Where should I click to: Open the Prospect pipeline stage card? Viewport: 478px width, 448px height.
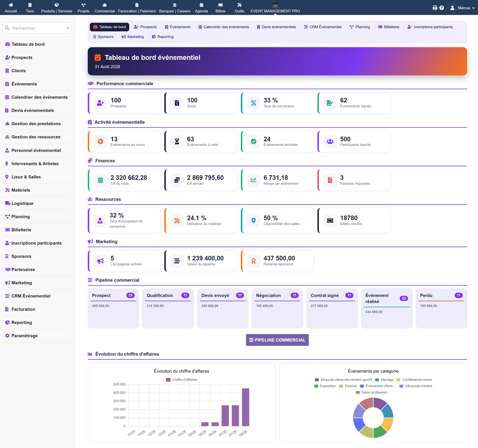coord(113,308)
